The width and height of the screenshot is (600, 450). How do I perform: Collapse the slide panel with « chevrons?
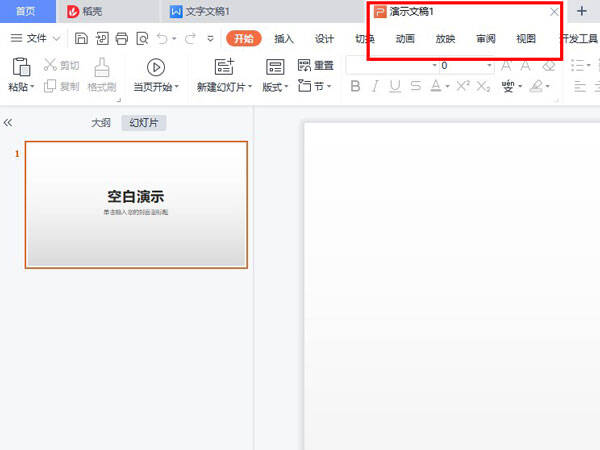click(8, 122)
